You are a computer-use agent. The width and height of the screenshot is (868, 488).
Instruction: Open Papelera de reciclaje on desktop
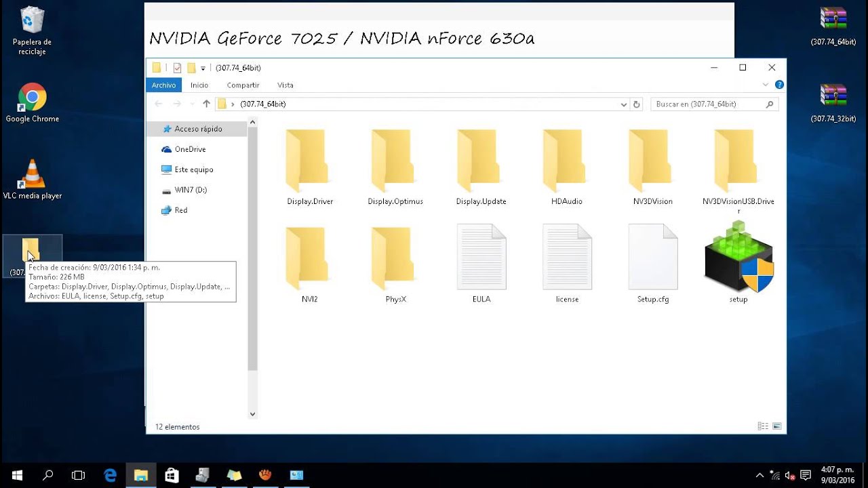coord(32,31)
